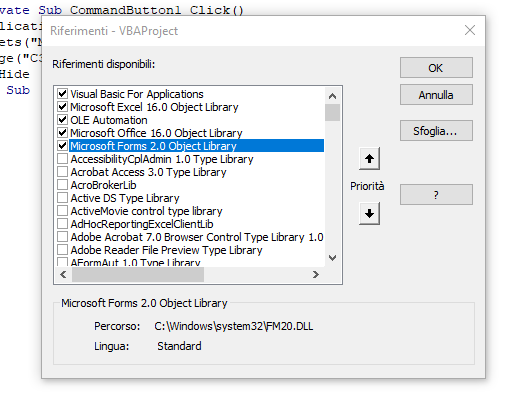Check Active DS Type Library
The width and height of the screenshot is (520, 399).
click(x=62, y=198)
